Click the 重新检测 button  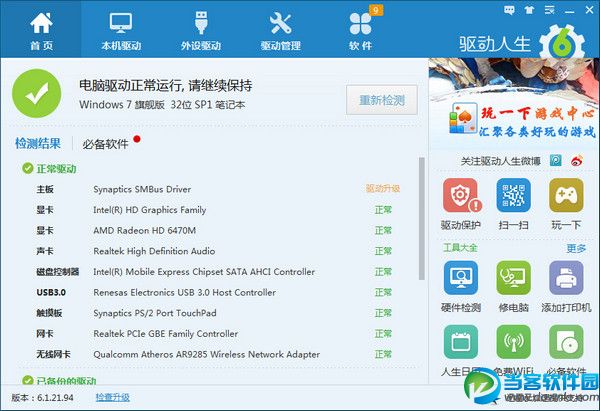pos(382,100)
